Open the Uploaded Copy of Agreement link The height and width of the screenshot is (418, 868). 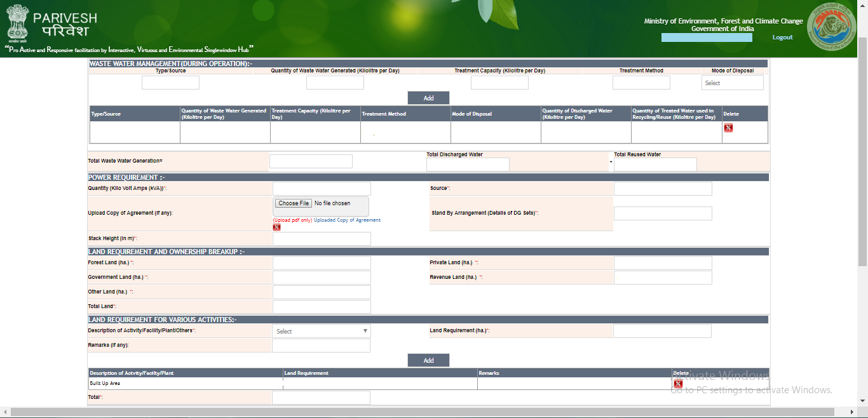coord(347,220)
